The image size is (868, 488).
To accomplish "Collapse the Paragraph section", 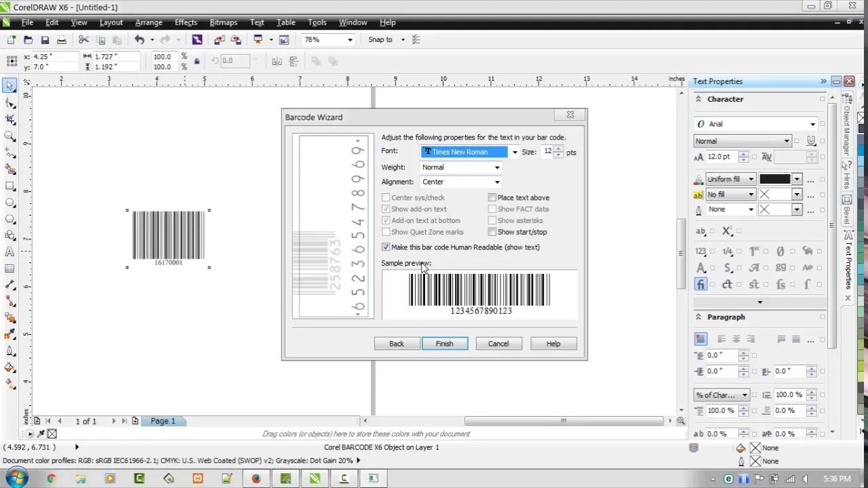I will [x=698, y=317].
